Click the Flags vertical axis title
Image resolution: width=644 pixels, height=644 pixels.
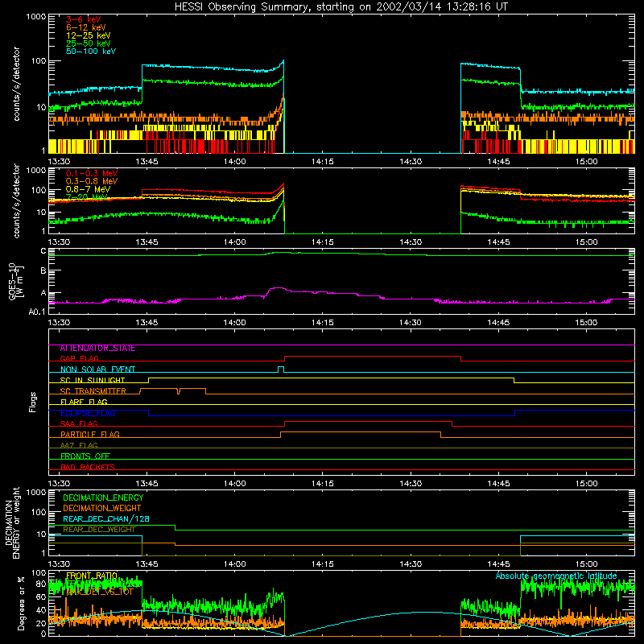[x=33, y=402]
